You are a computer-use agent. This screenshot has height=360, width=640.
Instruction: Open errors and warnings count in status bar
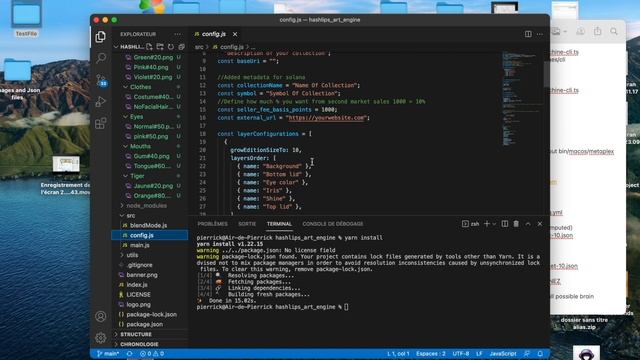click(152, 353)
